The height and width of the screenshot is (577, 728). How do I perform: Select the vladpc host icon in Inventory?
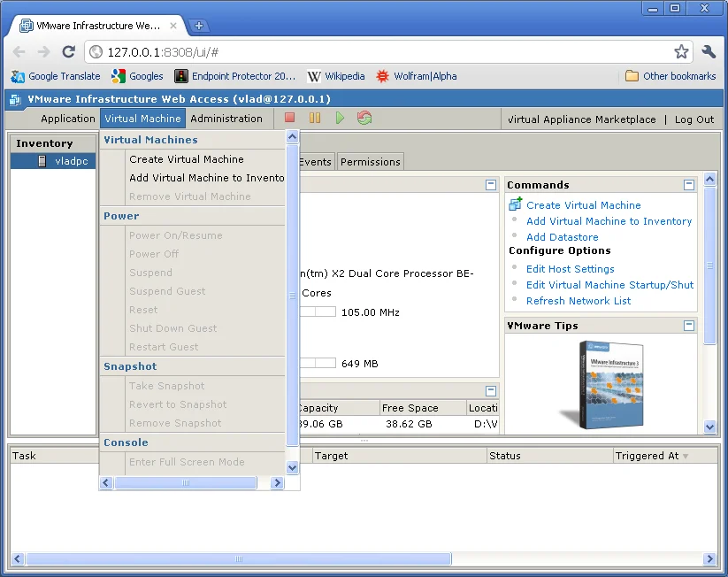[42, 161]
